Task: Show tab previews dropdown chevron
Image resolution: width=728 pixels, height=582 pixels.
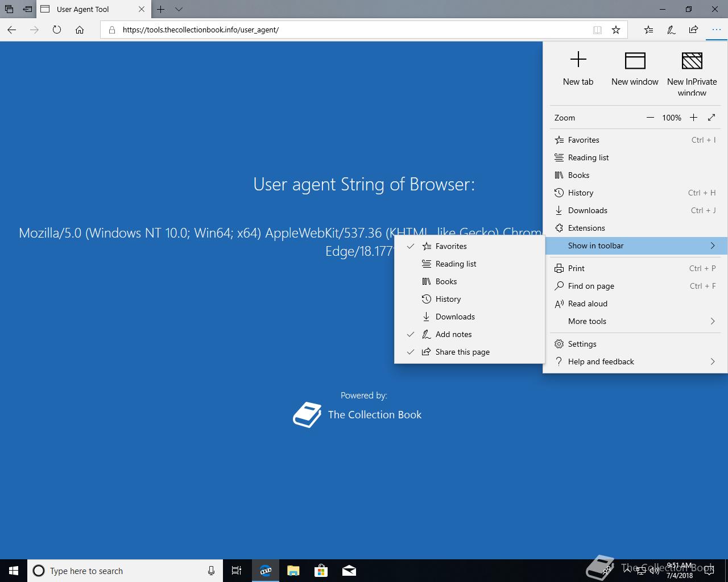Action: (x=179, y=9)
